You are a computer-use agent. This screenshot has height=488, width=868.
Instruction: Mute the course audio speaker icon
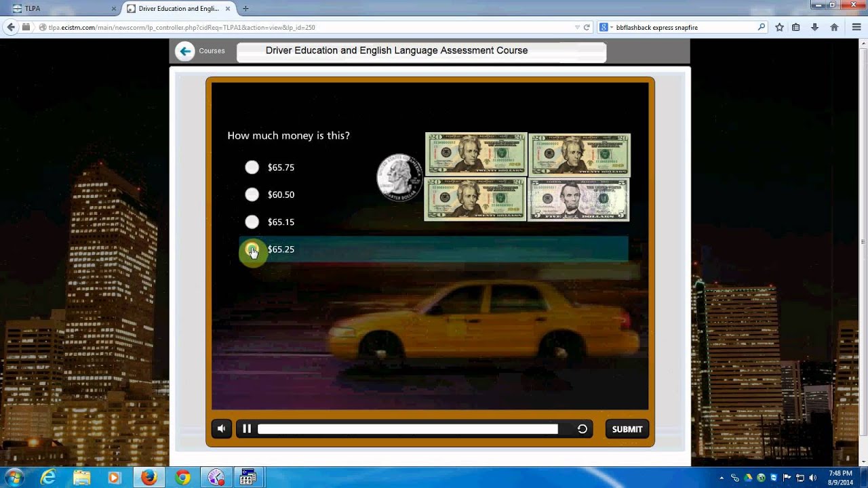click(x=222, y=429)
